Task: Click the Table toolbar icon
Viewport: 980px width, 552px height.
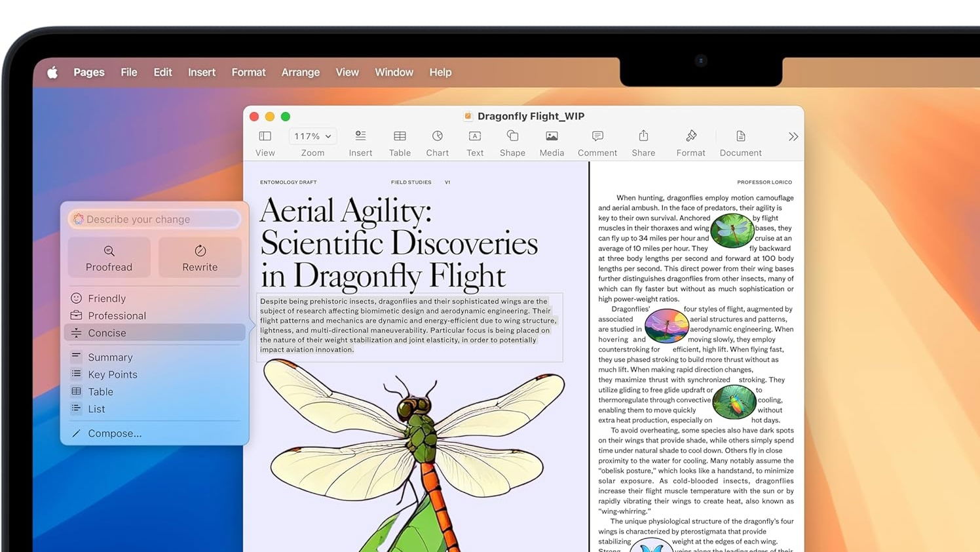Action: click(x=400, y=136)
